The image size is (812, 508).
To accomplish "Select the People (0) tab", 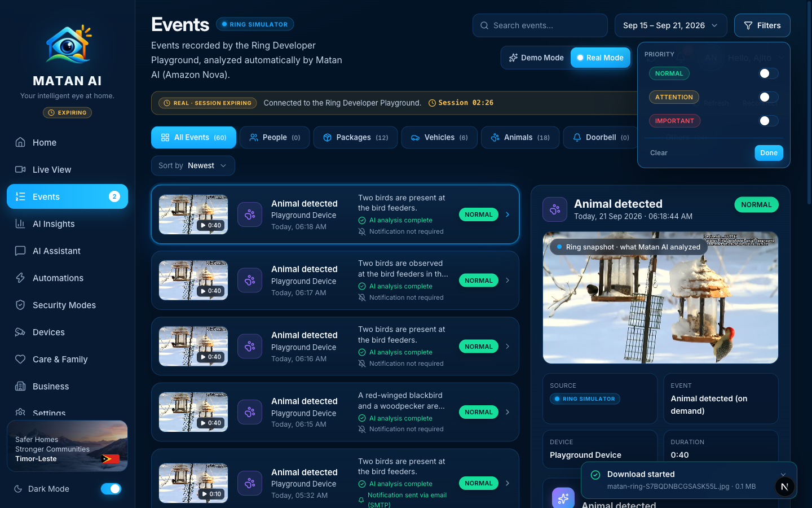I will pos(275,137).
